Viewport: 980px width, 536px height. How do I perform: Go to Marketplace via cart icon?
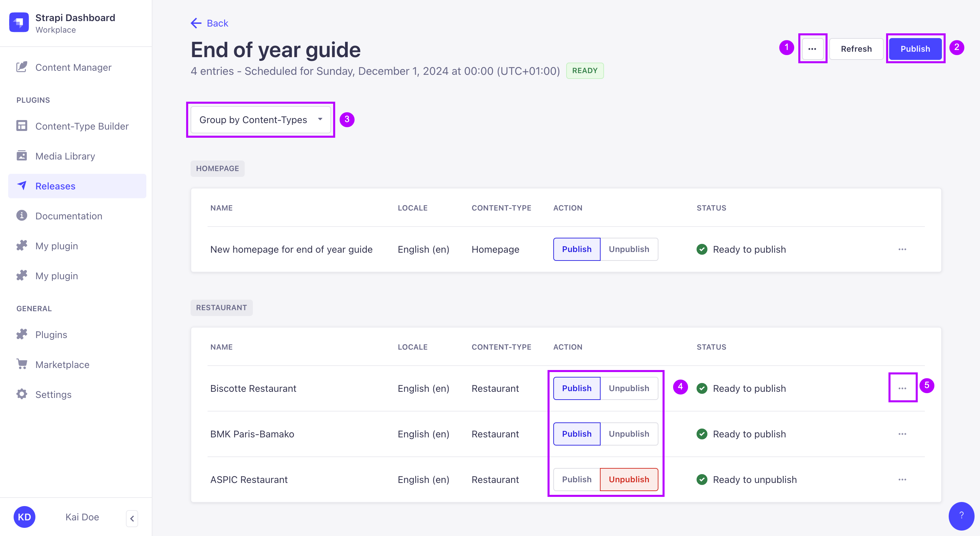pos(22,364)
